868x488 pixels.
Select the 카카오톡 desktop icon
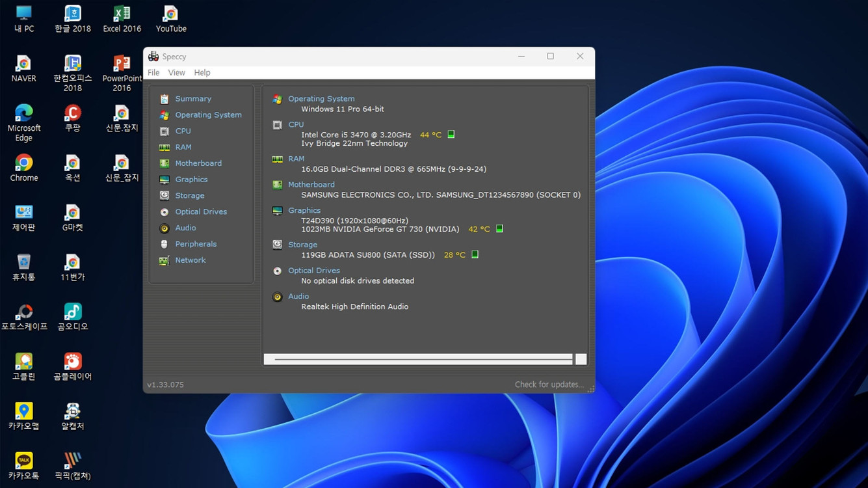[x=24, y=467]
